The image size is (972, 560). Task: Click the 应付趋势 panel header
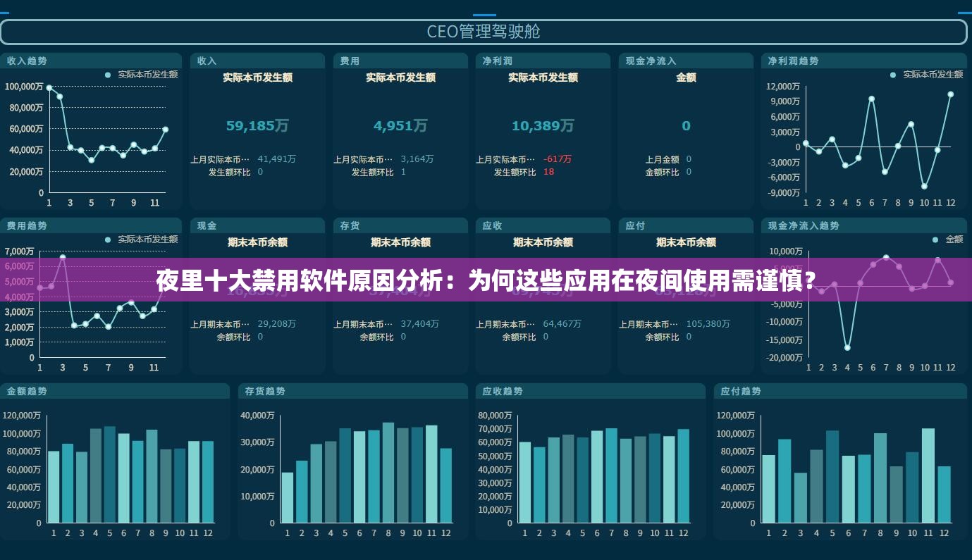point(840,391)
